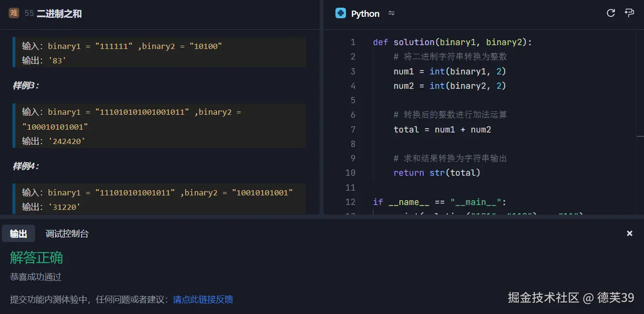Click line number 12 in the gutter
This screenshot has height=314, width=644.
click(x=350, y=202)
